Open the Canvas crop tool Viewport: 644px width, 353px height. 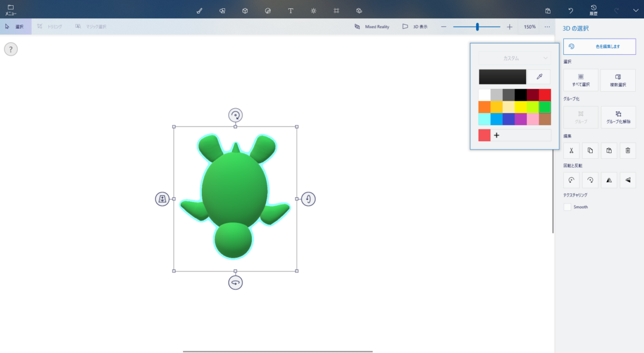pos(336,11)
